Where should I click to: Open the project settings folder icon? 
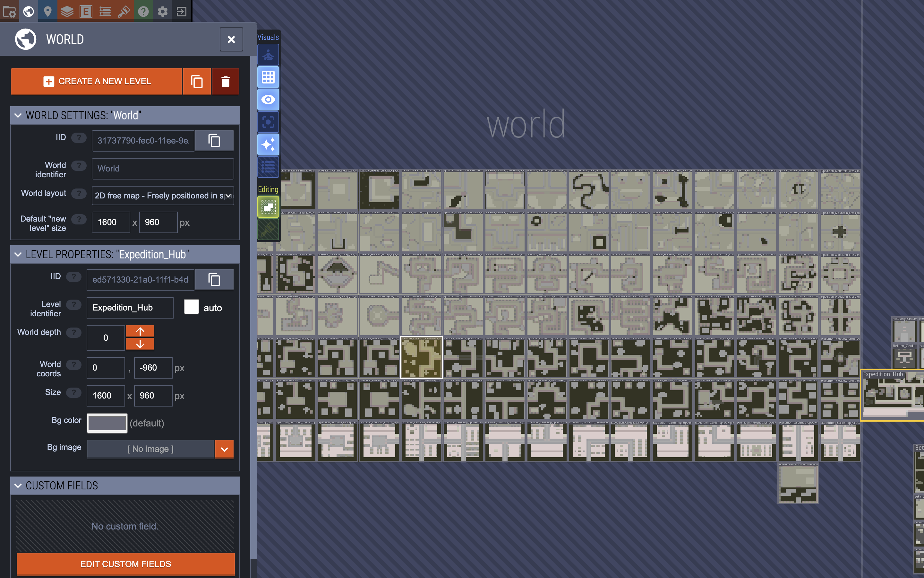(x=10, y=11)
